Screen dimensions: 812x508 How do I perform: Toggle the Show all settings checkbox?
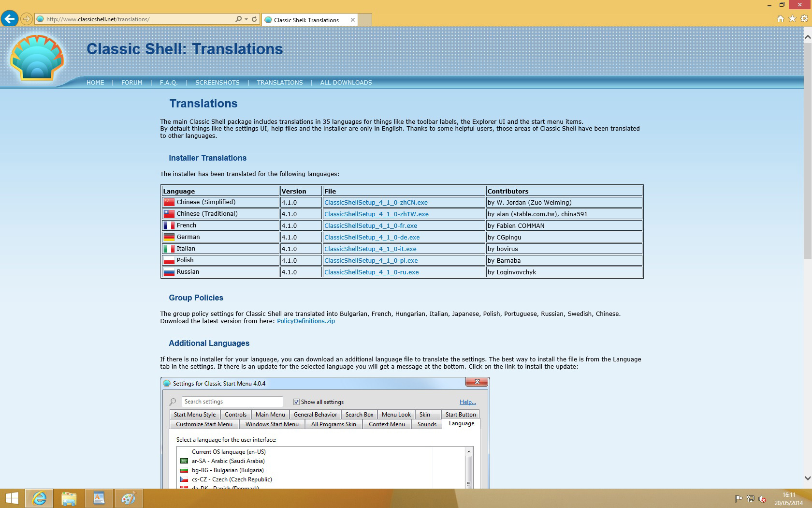pos(296,402)
